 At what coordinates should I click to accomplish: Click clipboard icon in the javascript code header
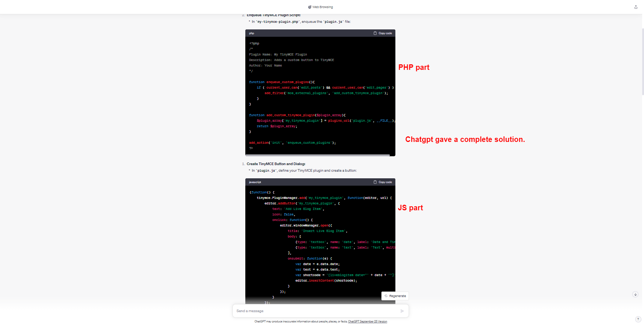coord(375,182)
